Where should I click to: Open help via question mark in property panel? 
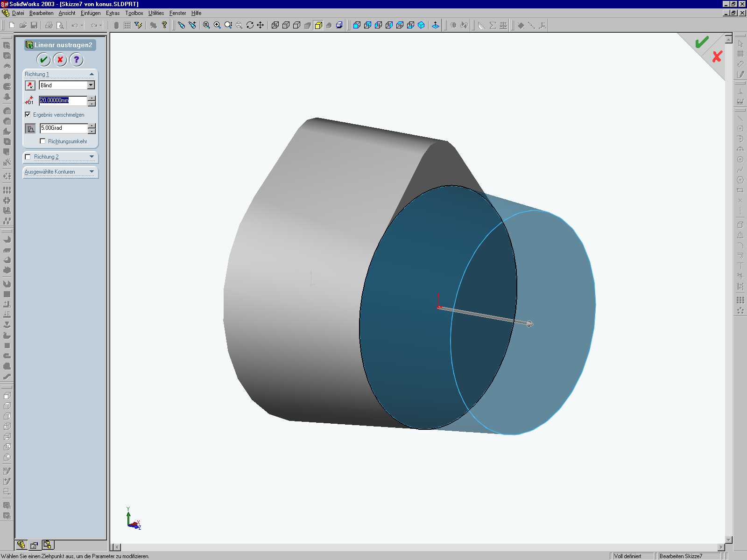click(x=76, y=60)
